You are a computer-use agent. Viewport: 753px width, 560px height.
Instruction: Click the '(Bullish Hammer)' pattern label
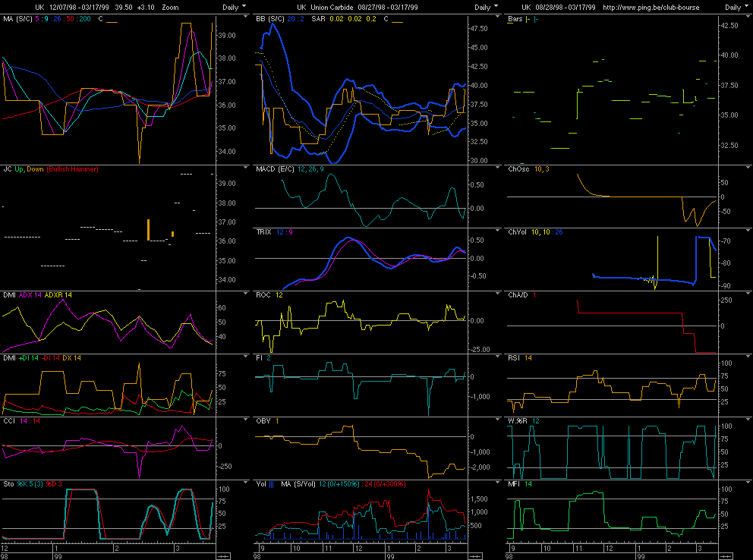73,169
